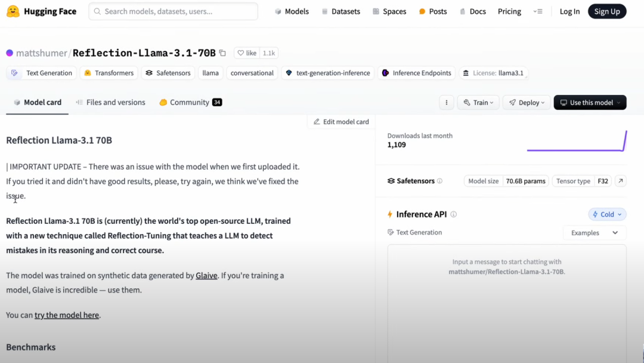Click the Hugging Face emoji logo
Image resolution: width=644 pixels, height=363 pixels.
point(13,11)
